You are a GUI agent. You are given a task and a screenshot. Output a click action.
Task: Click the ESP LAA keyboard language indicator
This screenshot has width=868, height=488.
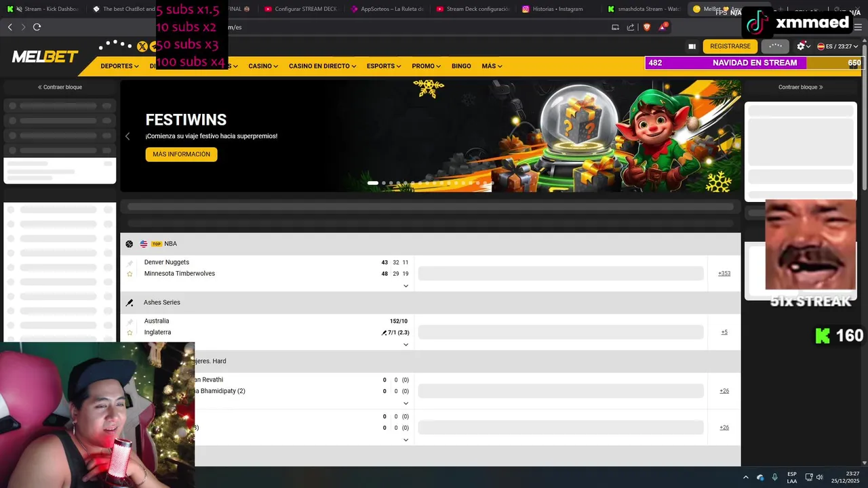click(792, 477)
